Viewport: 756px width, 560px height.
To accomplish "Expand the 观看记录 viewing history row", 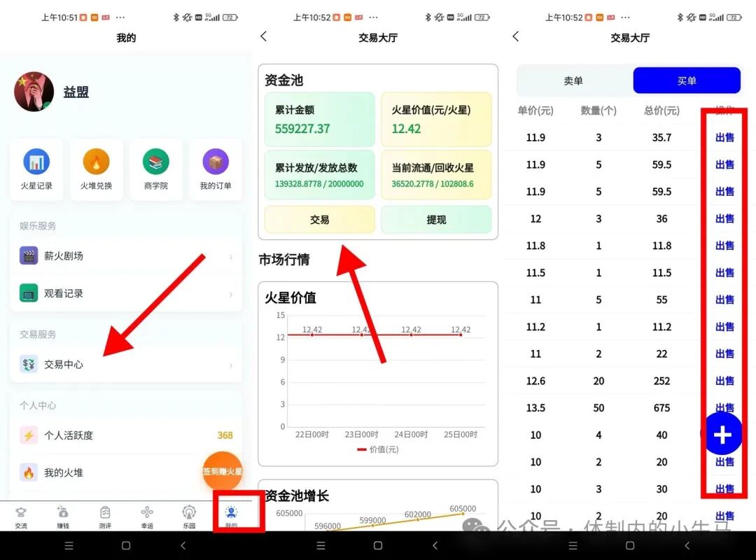I will click(x=126, y=293).
